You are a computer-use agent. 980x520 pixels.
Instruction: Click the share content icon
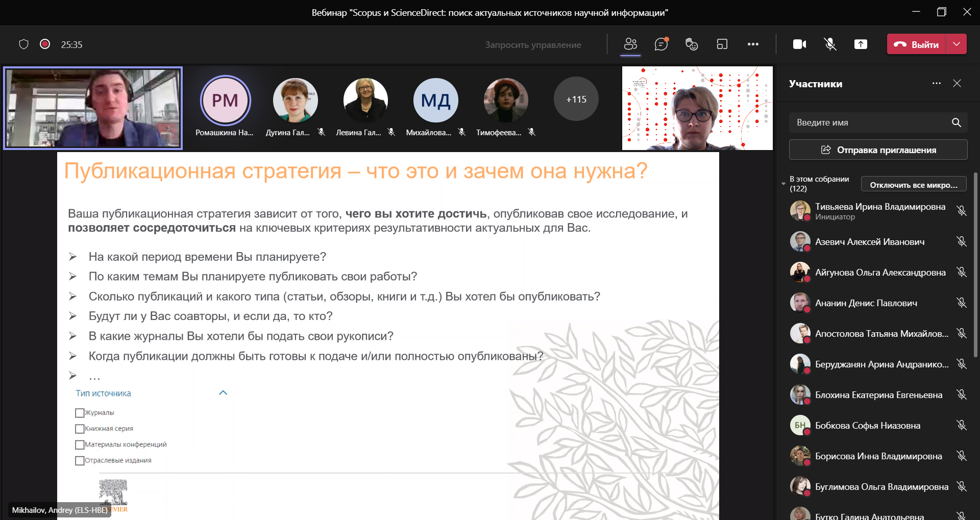point(861,44)
